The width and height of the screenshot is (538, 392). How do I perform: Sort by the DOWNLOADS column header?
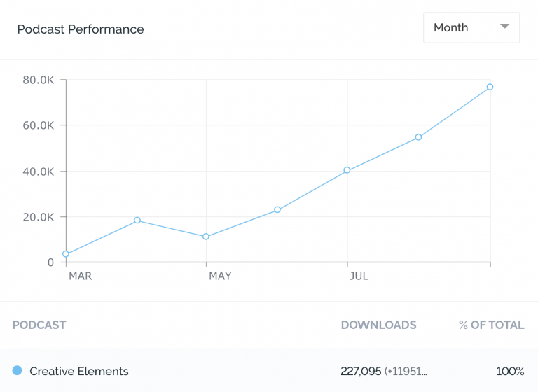tap(378, 325)
